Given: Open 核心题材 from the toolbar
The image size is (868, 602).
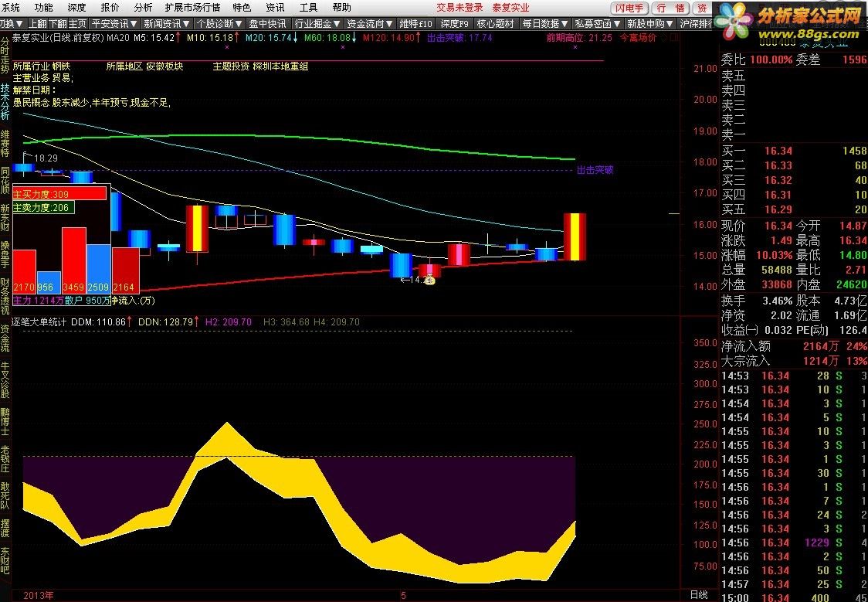Looking at the screenshot, I should (x=496, y=24).
